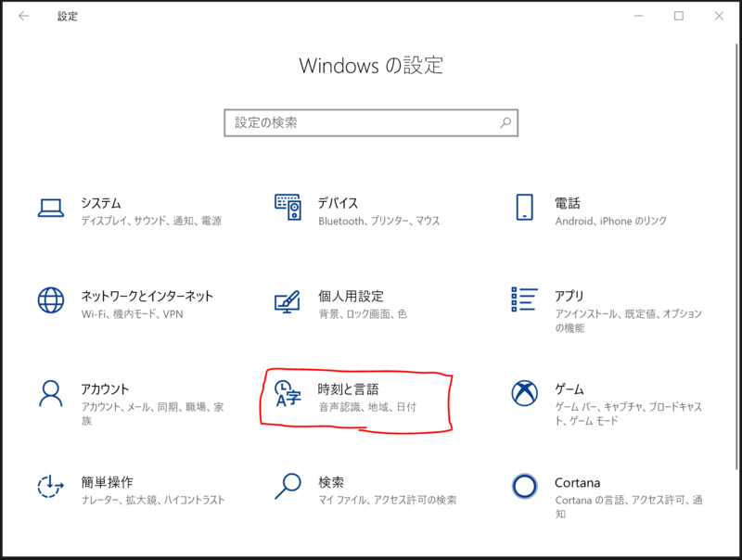The width and height of the screenshot is (742, 560).
Task: Open the 簡単操作 ease of access icon
Action: (51, 486)
